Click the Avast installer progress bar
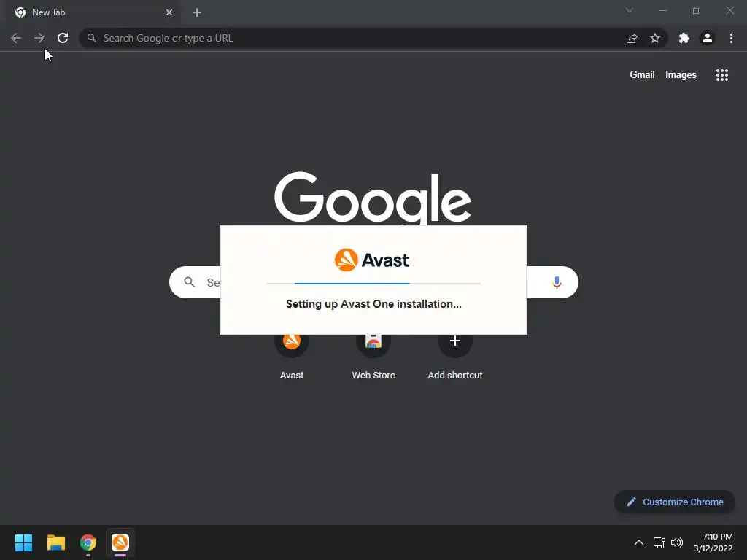 pyautogui.click(x=373, y=284)
